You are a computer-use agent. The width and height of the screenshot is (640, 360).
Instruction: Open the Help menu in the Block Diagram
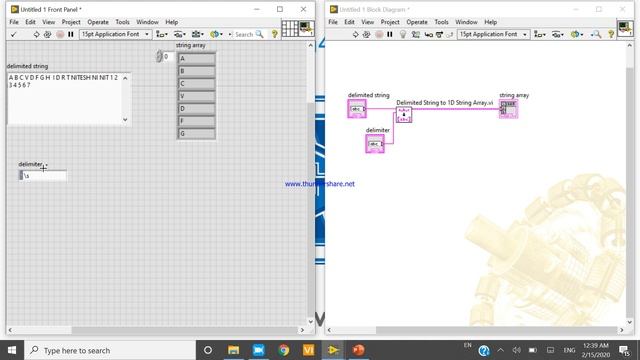pos(491,22)
